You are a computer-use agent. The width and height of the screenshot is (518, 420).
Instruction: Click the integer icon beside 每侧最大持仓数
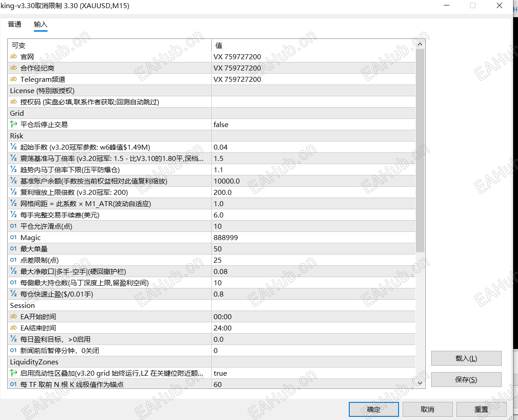(13, 283)
